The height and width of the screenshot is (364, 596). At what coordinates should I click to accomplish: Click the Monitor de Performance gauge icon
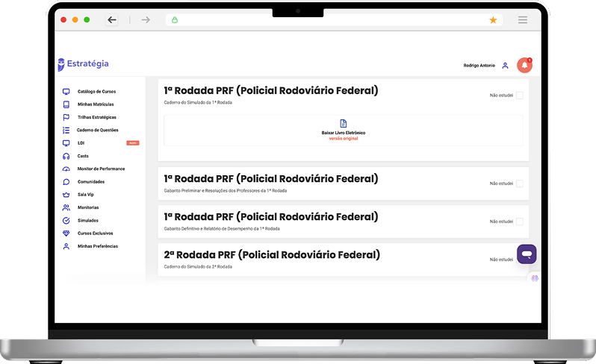(66, 169)
